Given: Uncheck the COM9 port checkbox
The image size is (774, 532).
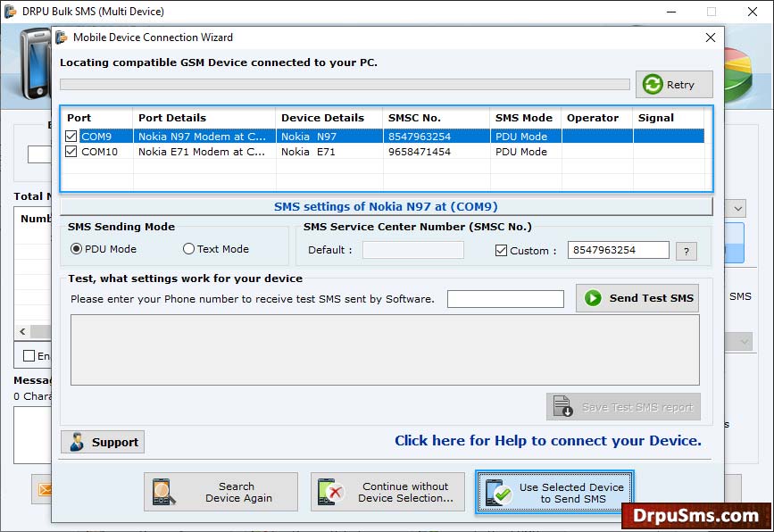Looking at the screenshot, I should tap(71, 137).
